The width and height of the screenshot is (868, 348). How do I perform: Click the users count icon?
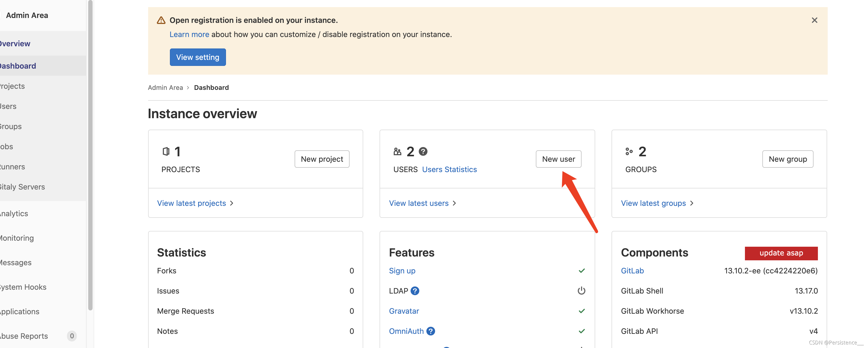point(397,152)
